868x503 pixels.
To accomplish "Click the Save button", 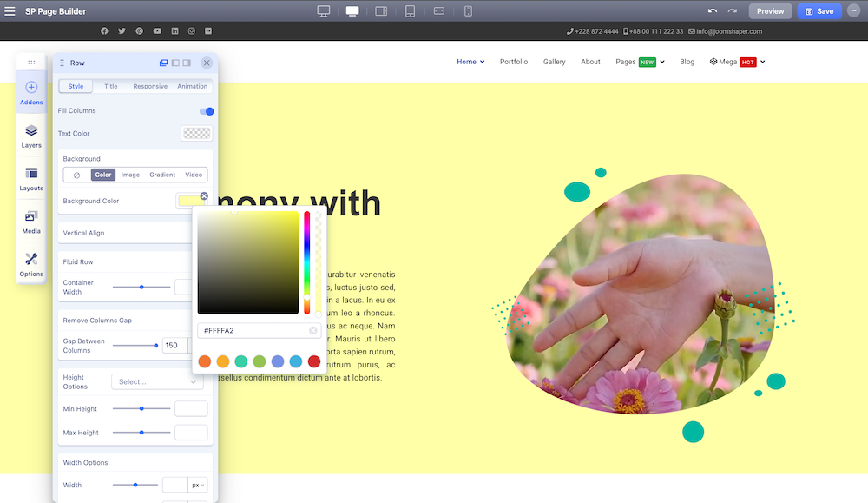I will (x=819, y=11).
